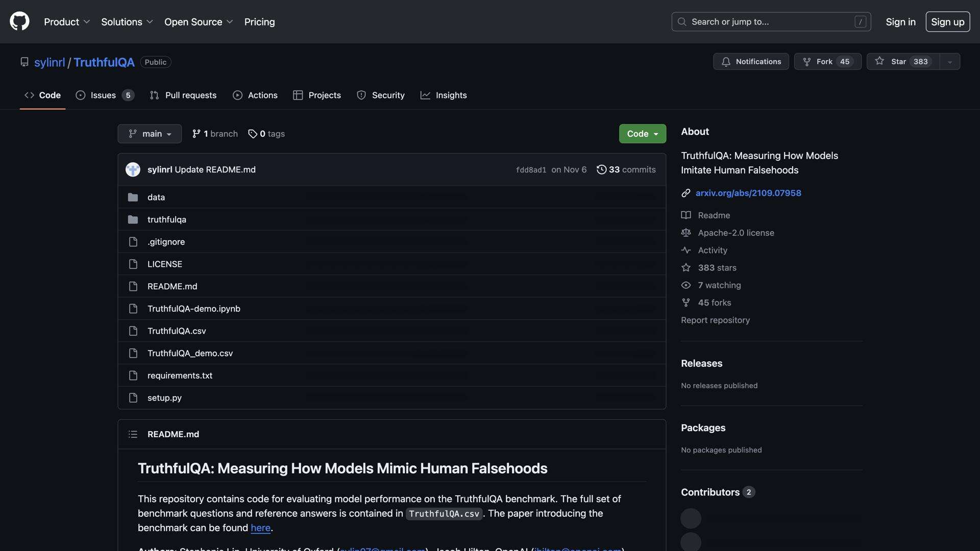Click the tags icon link
The height and width of the screenshot is (551, 980).
coord(253,134)
